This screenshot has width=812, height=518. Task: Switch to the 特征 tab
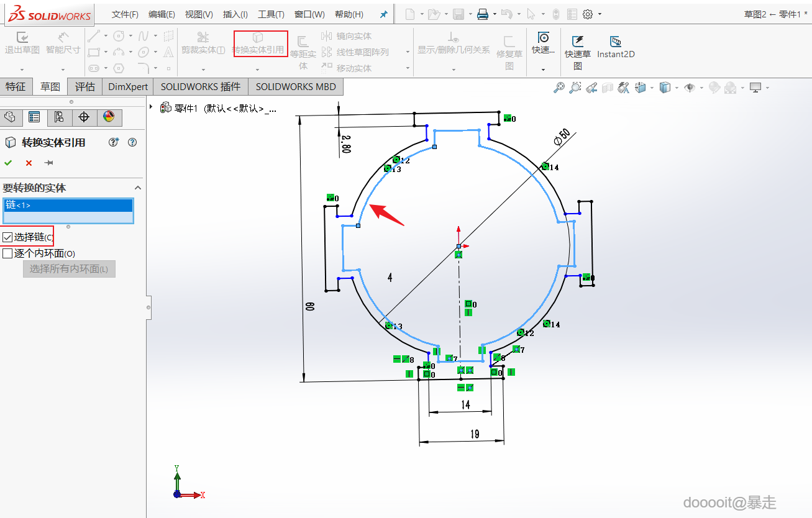tap(16, 87)
